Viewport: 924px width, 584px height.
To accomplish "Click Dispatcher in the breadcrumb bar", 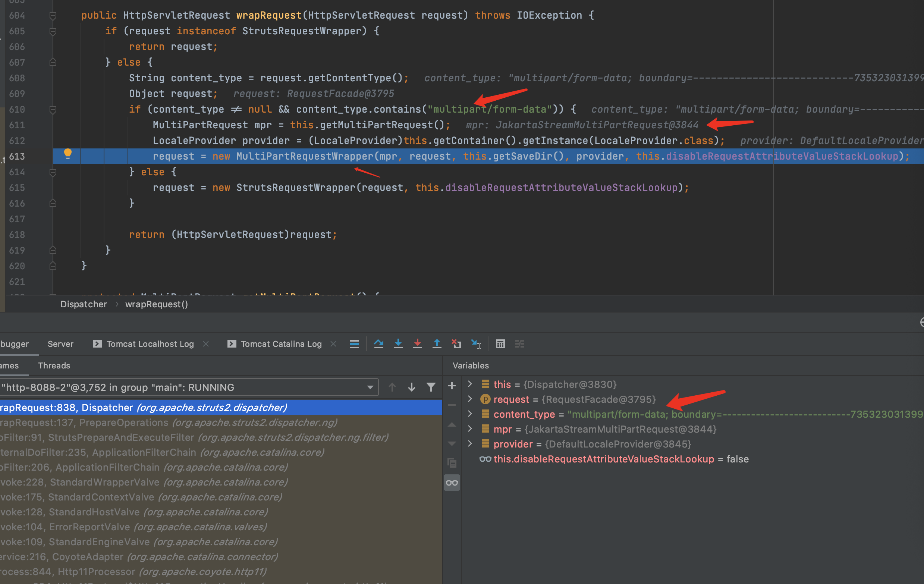I will click(84, 304).
